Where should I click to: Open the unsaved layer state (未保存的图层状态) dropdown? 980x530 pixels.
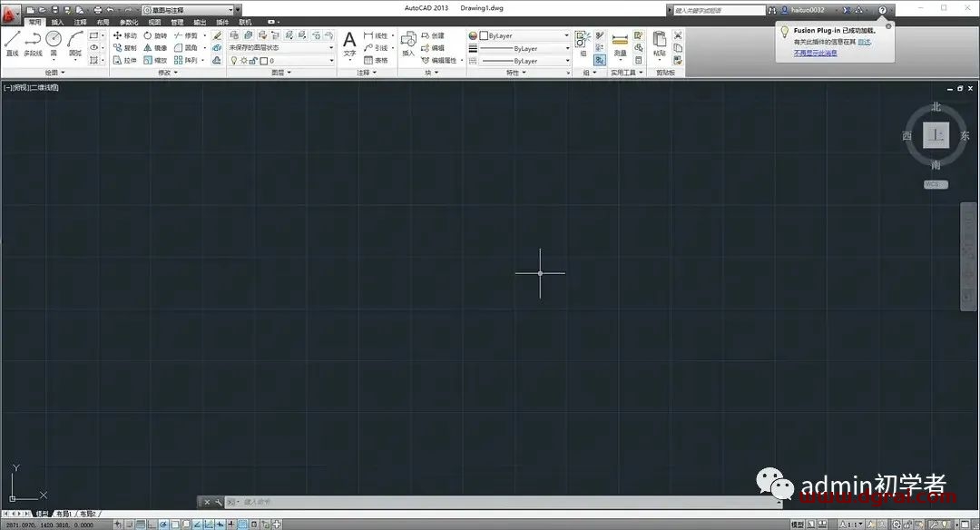click(282, 47)
